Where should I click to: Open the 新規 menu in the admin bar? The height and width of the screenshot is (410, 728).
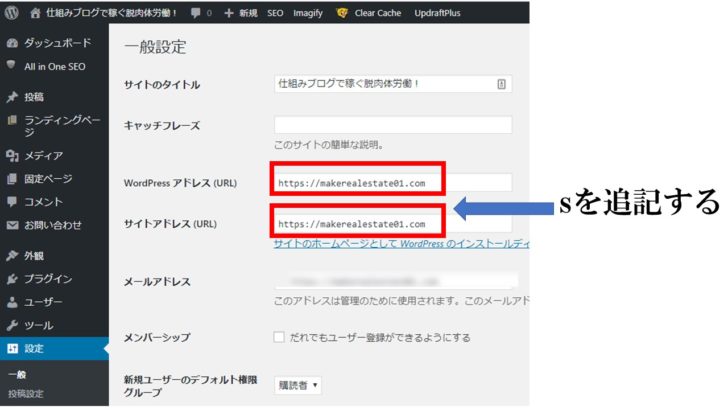248,13
